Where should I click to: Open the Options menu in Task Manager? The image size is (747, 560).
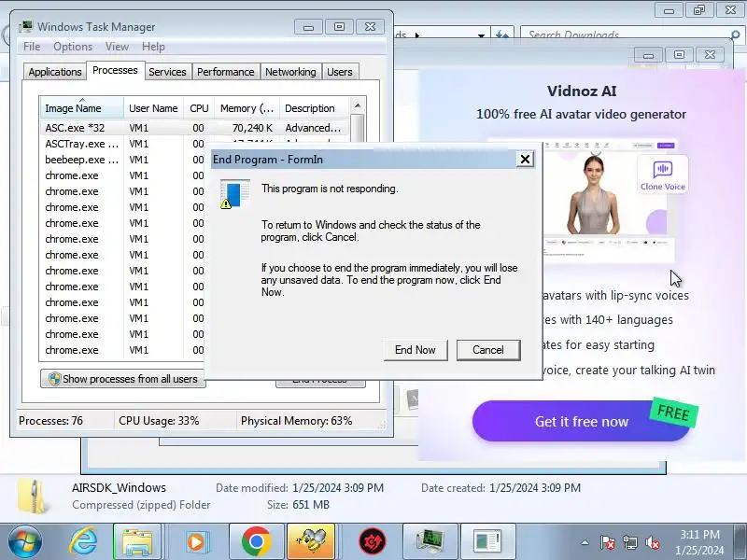pyautogui.click(x=73, y=47)
